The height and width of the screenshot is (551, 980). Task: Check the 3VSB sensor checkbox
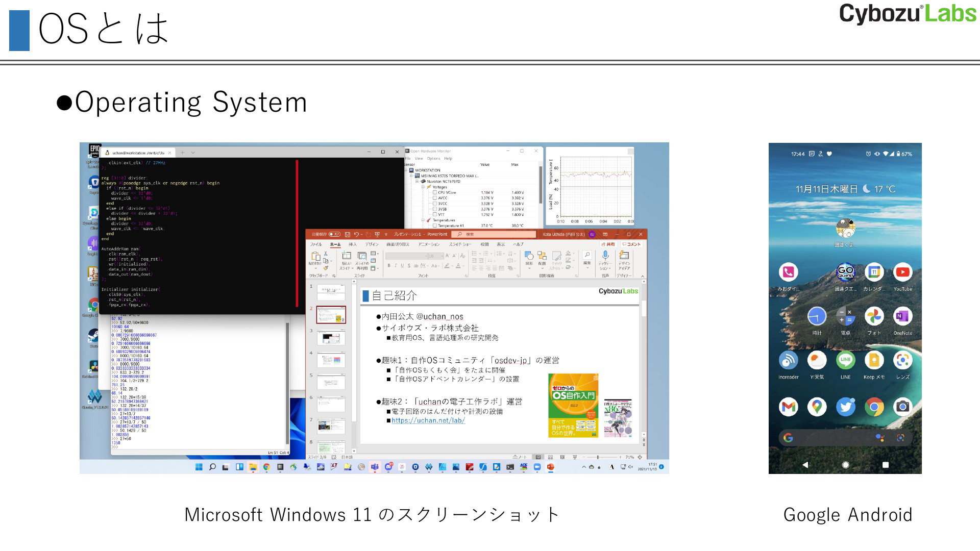[435, 209]
